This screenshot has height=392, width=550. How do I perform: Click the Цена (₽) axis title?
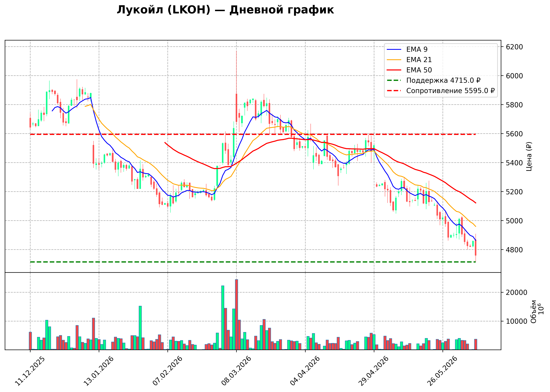[529, 156]
